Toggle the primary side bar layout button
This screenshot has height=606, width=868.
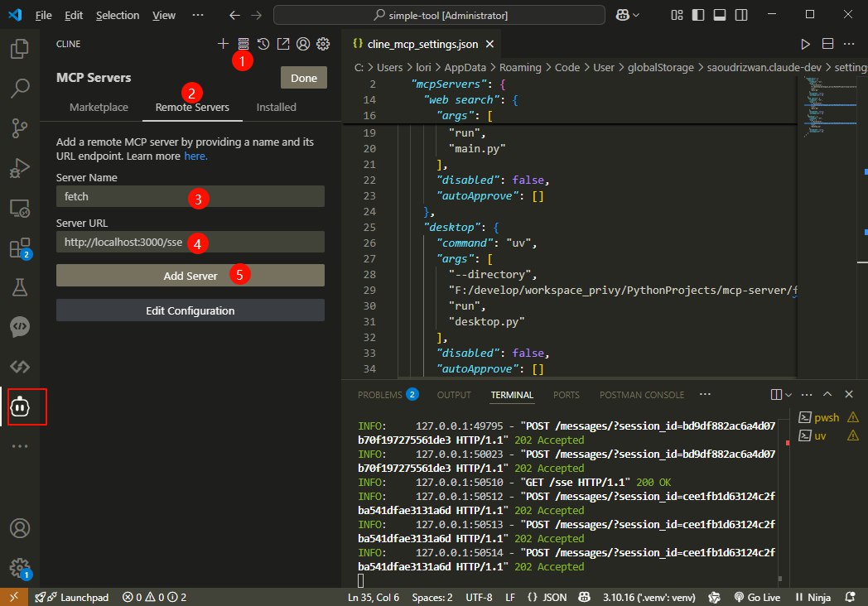[699, 15]
